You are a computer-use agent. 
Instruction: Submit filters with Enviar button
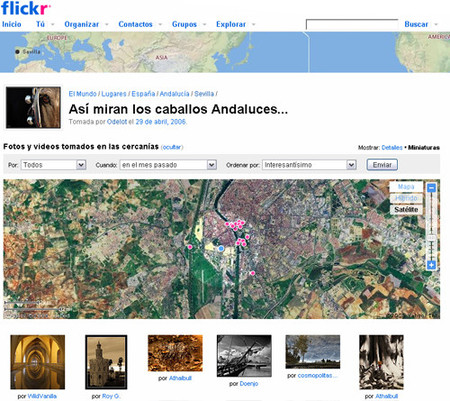382,165
